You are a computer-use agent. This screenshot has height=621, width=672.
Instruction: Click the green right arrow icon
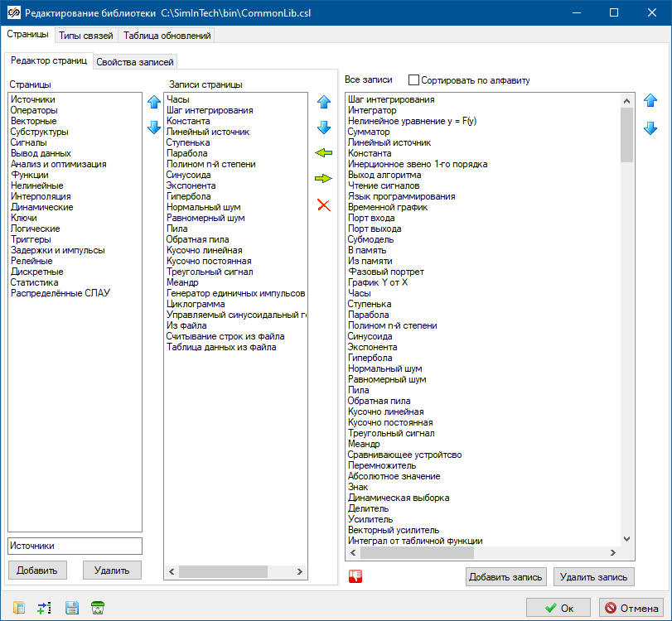pos(323,179)
